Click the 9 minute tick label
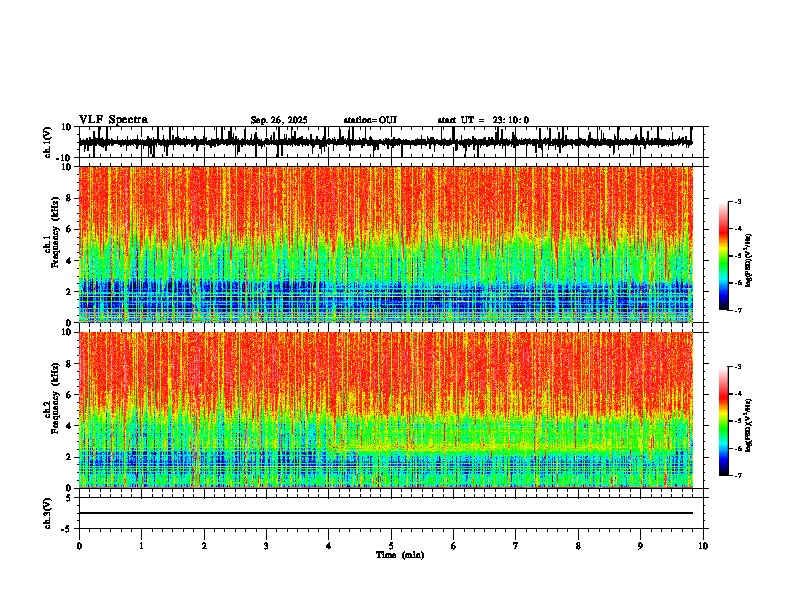Viewport: 792px width, 612px height. tap(640, 546)
